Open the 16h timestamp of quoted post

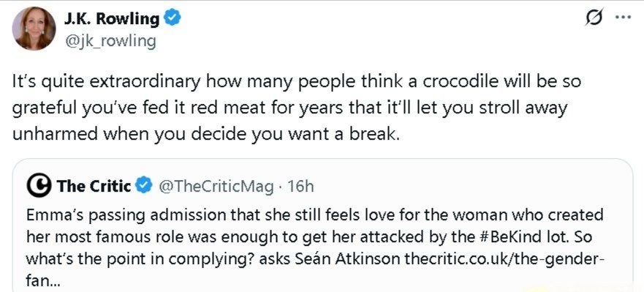coord(300,187)
